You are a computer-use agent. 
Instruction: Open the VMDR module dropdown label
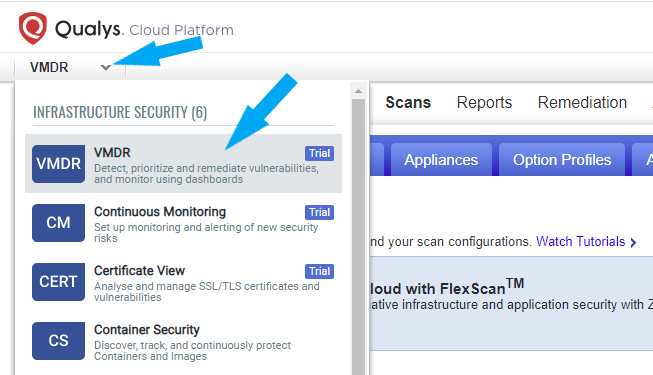(x=49, y=67)
